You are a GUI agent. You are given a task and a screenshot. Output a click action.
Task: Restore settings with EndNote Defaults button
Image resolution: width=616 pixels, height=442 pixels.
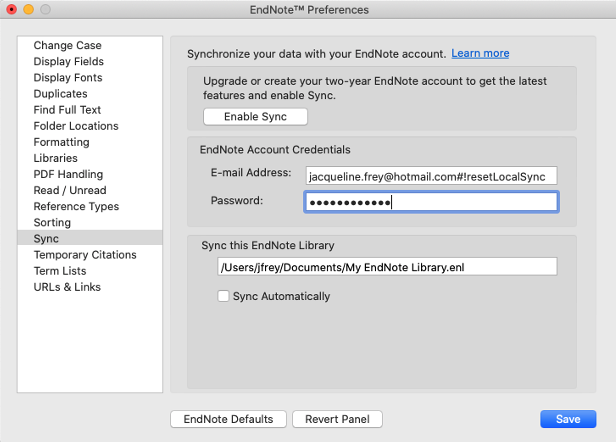pyautogui.click(x=229, y=419)
